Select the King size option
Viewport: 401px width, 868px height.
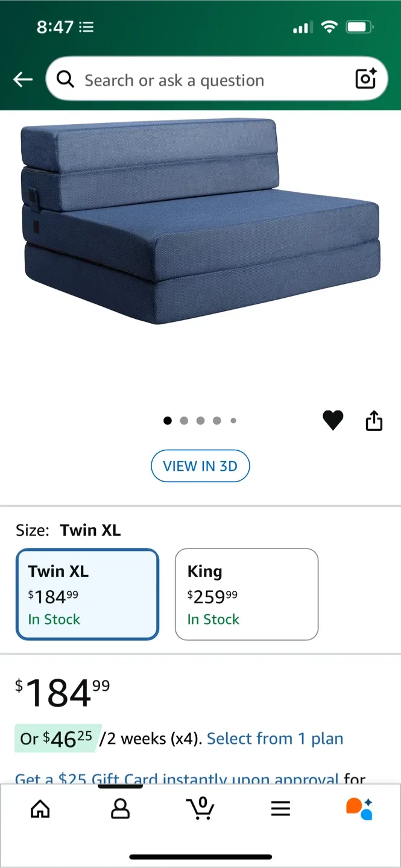point(247,594)
